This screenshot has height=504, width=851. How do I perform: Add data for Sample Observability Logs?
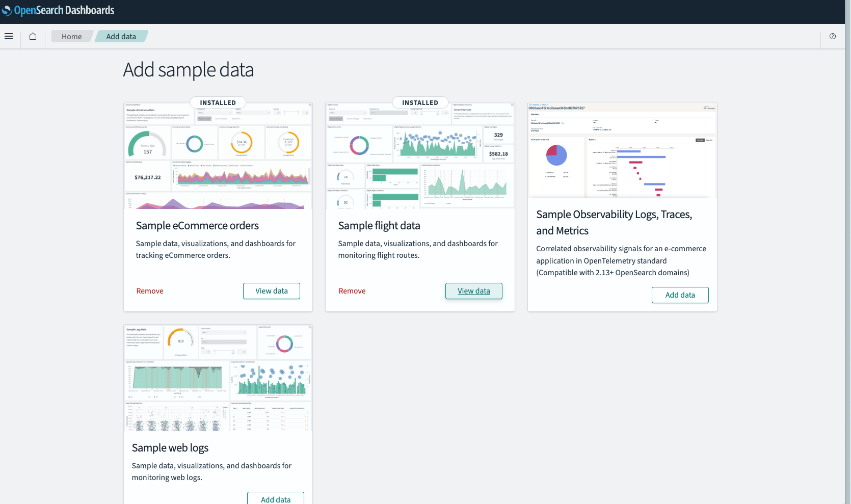pos(680,295)
